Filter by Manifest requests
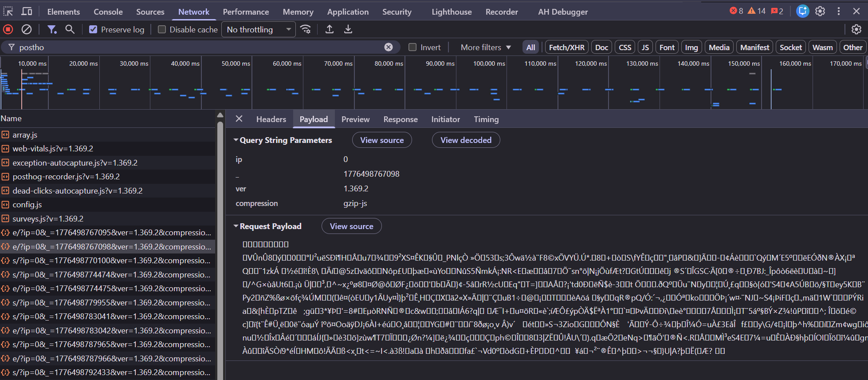Image resolution: width=868 pixels, height=380 pixels. [x=755, y=47]
